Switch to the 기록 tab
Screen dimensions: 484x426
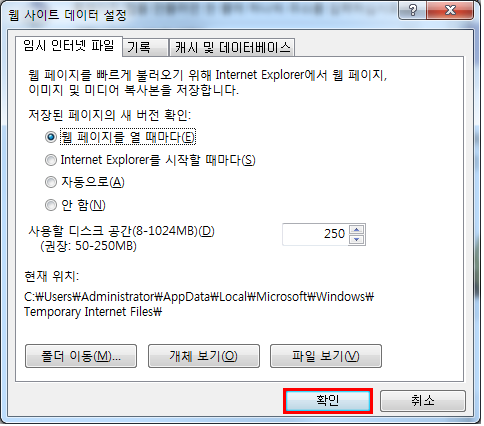(x=145, y=48)
